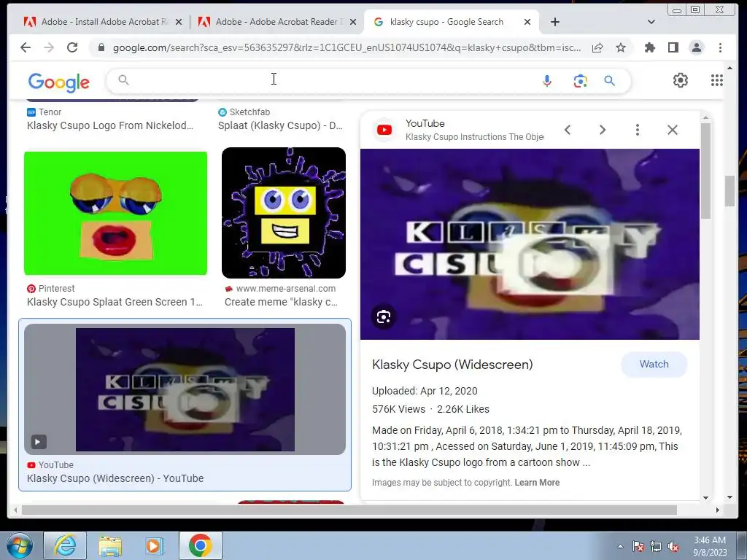The image size is (747, 560).
Task: Click the preview panel scroll-down arrow
Action: click(705, 497)
